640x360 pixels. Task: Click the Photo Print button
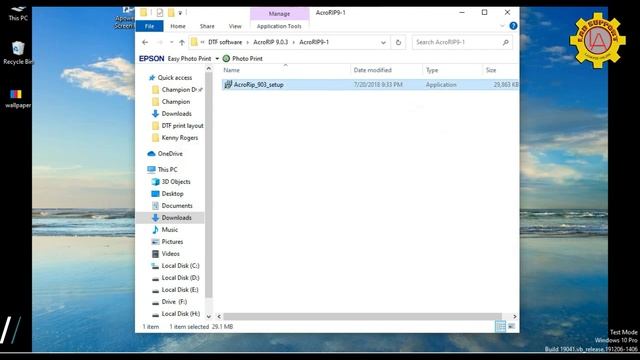pos(243,58)
